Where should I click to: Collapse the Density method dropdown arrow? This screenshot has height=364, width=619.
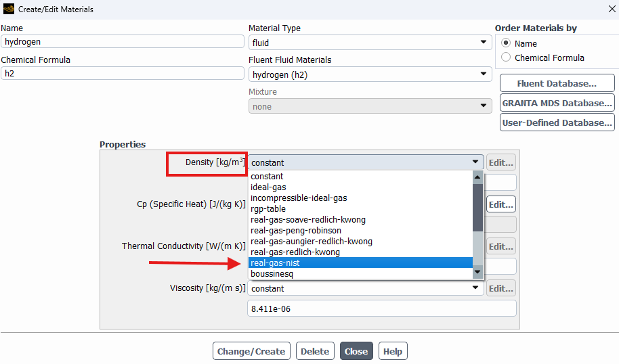point(475,162)
